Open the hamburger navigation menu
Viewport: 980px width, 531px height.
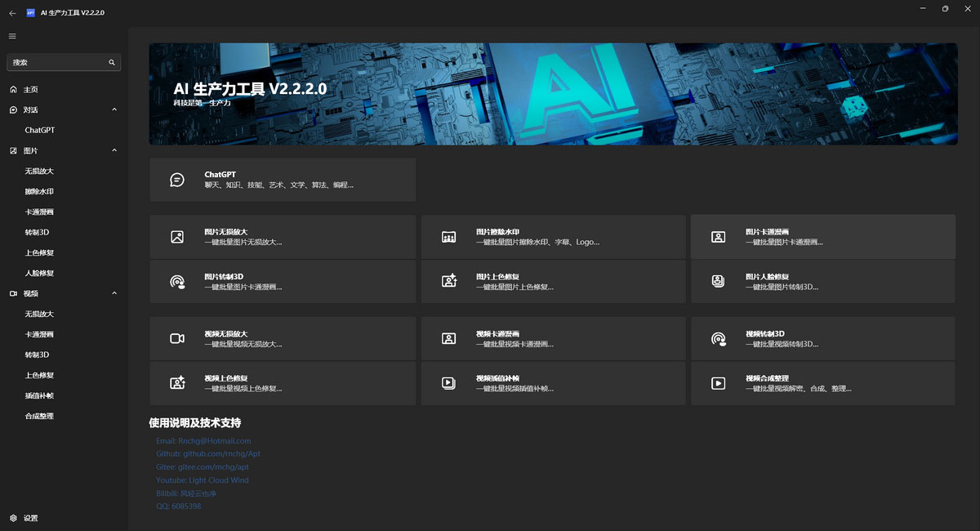pos(11,35)
